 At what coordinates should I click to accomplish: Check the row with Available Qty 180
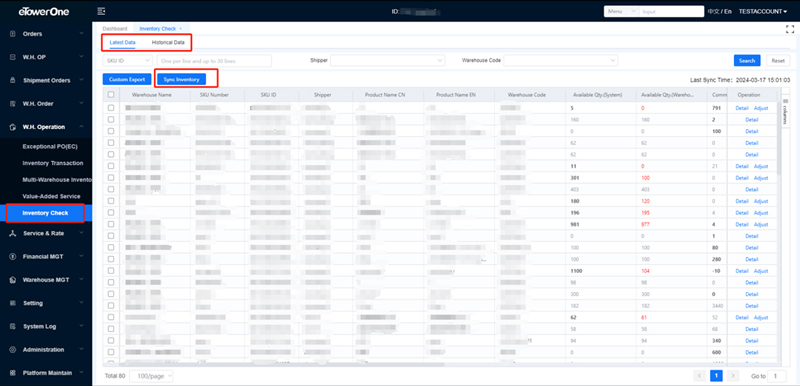(111, 201)
